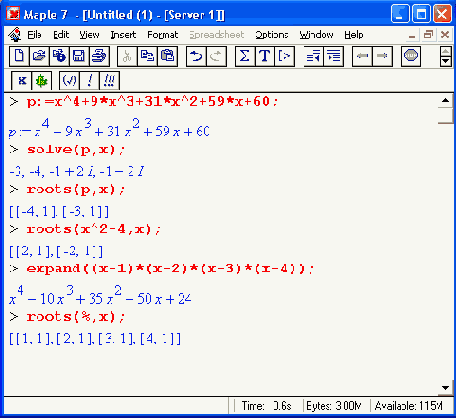
Task: Stop computation with stop sign icon
Action: pyautogui.click(x=410, y=56)
